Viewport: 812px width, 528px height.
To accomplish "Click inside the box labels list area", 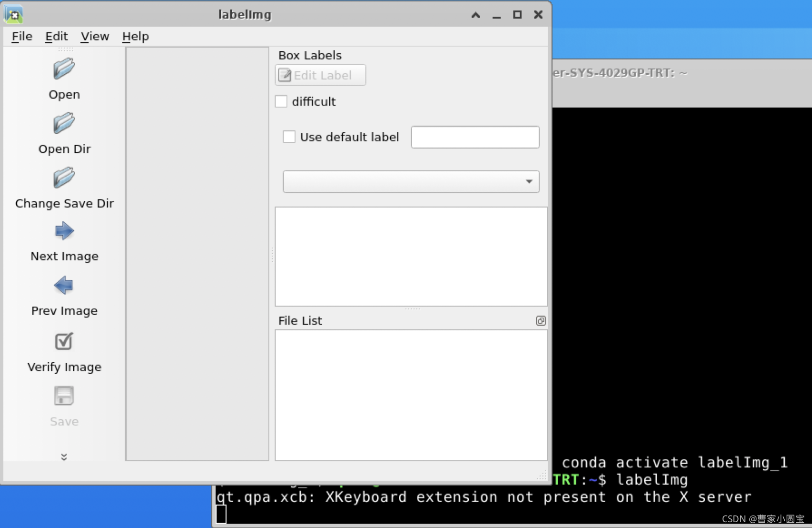I will pyautogui.click(x=411, y=256).
